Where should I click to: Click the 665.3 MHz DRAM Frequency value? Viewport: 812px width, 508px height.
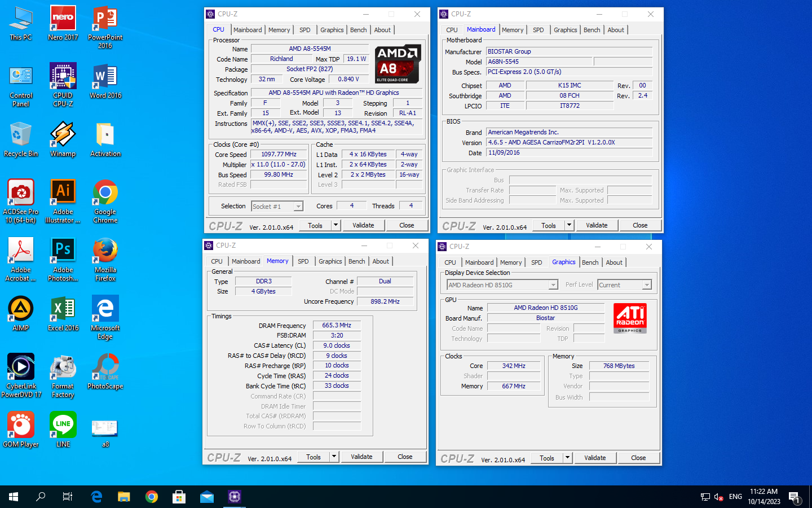click(x=337, y=325)
